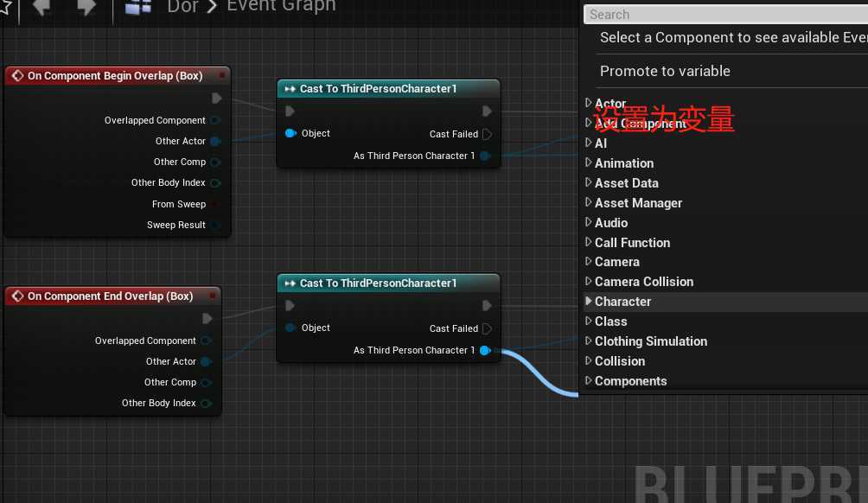Viewport: 868px width, 503px height.
Task: Click the navigate forward arrow
Action: coord(86,7)
